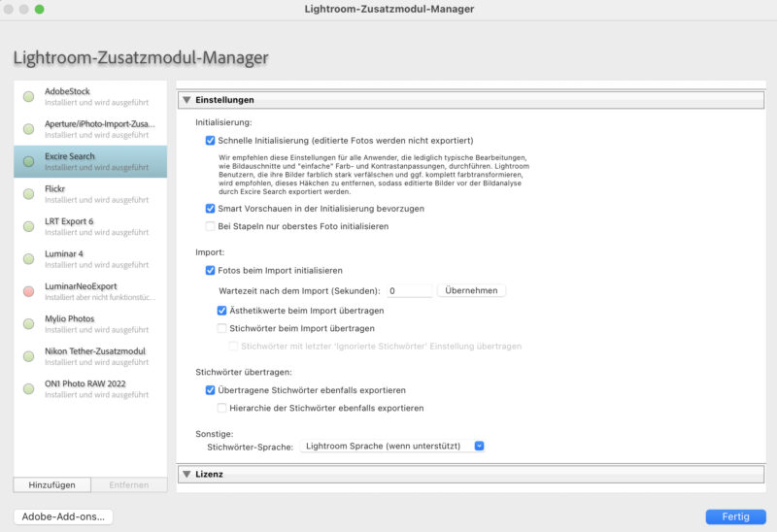Select the Luminar 4 plugin
777x532 pixels.
90,259
